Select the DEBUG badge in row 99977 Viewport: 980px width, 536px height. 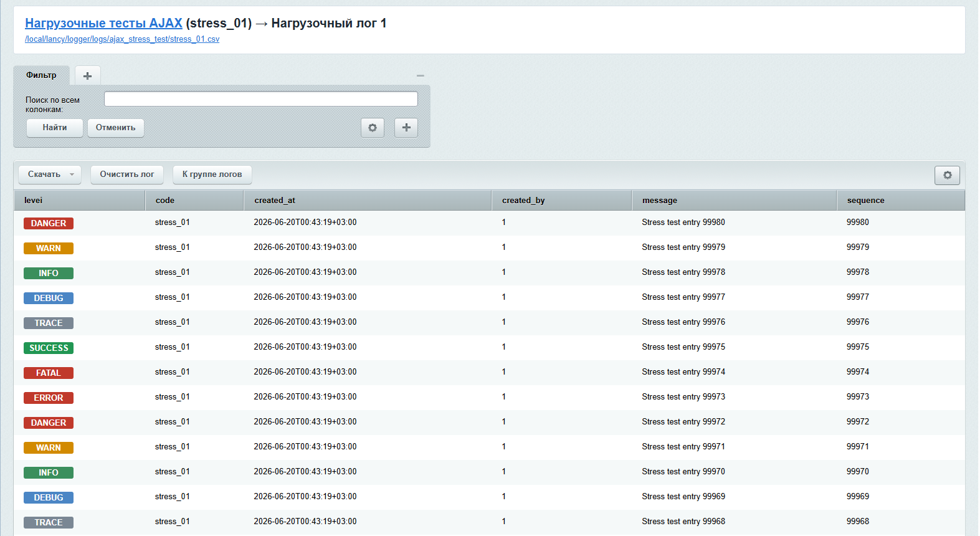point(49,298)
